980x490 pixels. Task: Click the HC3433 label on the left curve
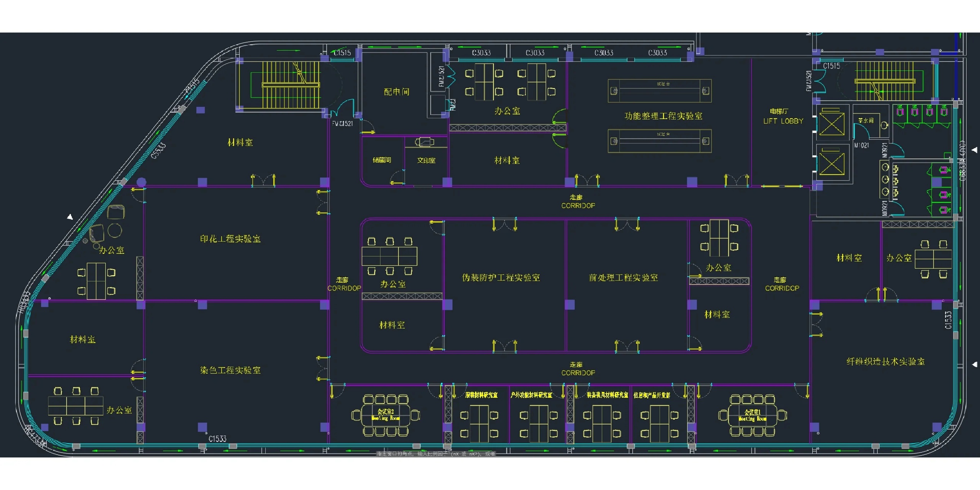25,302
